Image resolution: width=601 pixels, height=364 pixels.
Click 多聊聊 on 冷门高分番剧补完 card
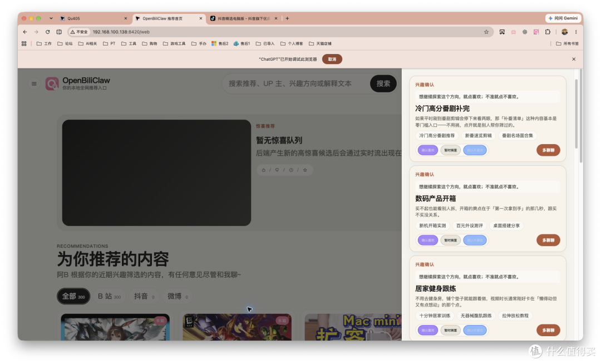click(548, 150)
